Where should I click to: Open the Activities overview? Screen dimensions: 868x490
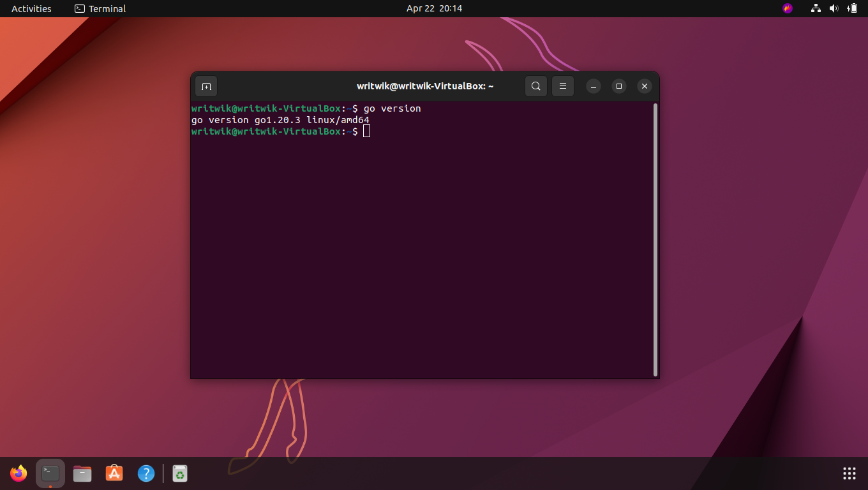tap(31, 8)
